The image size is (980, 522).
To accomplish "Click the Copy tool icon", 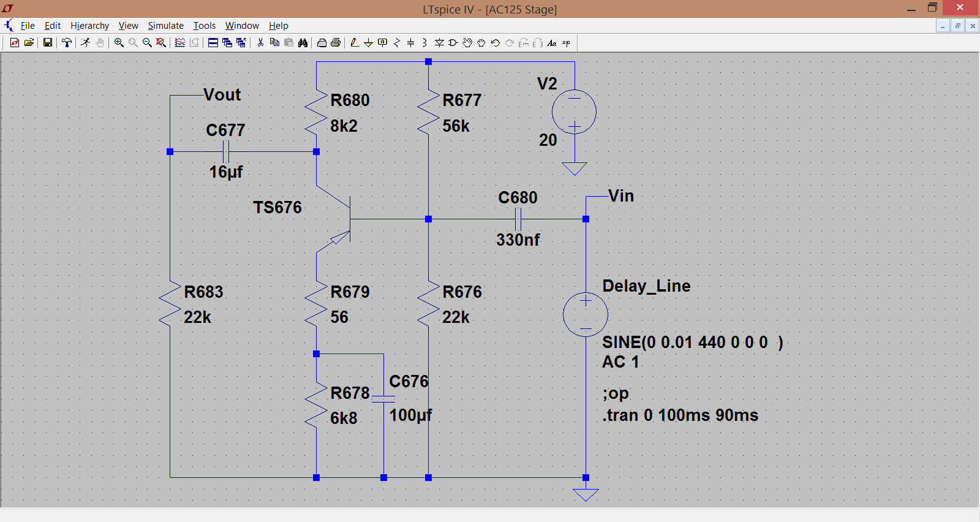I will pos(274,42).
